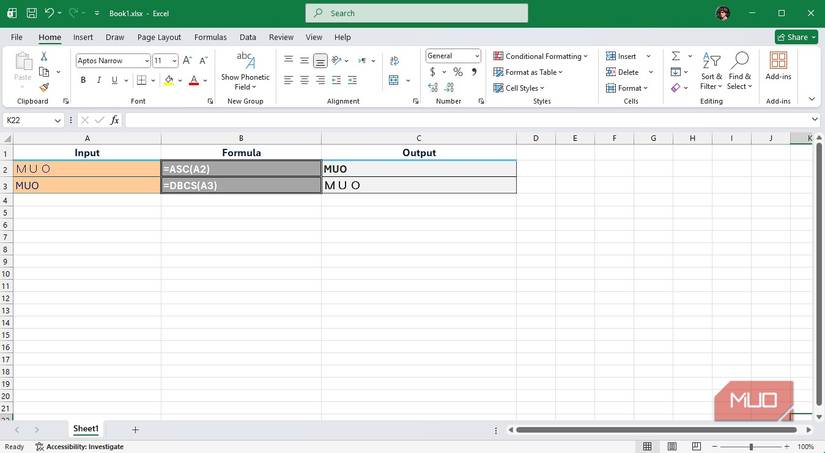The image size is (825, 453).
Task: Click the Orientation text angle icon
Action: 337,61
